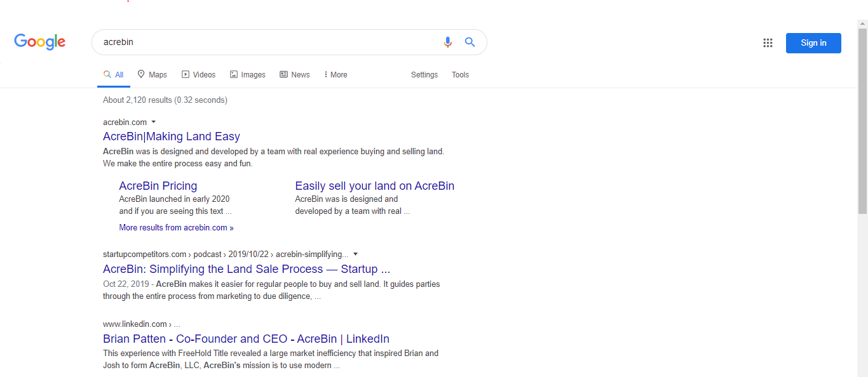Expand the arrow beside startupcompetitors.com breadcrumb

[356, 255]
